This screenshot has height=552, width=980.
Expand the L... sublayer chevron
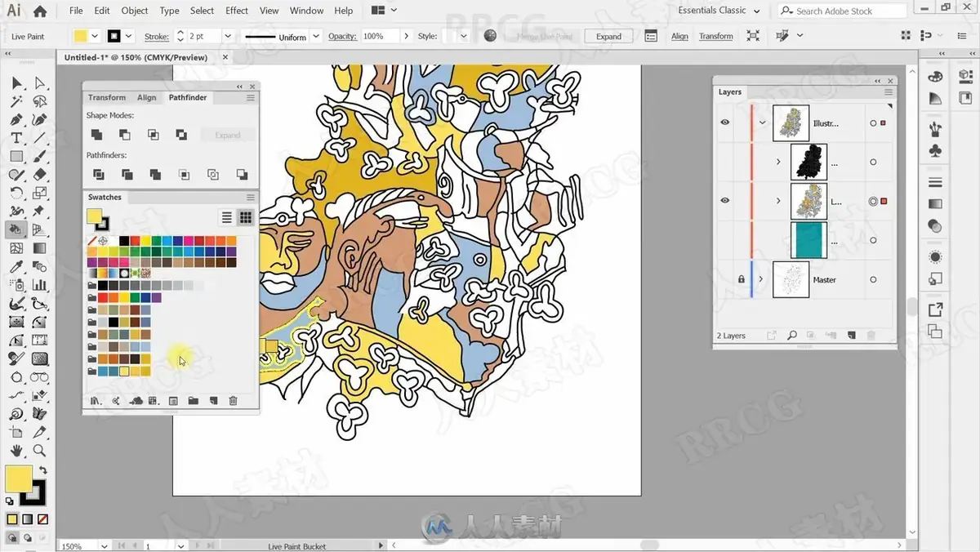pos(778,201)
